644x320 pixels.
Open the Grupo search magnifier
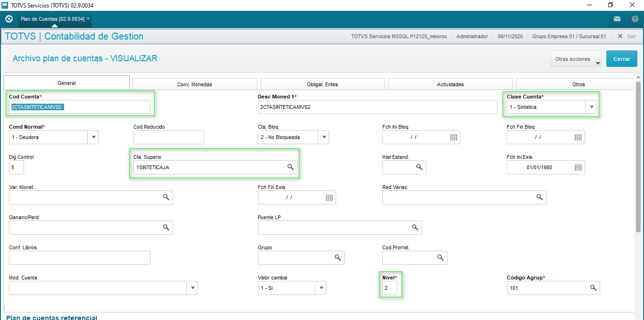(x=338, y=258)
